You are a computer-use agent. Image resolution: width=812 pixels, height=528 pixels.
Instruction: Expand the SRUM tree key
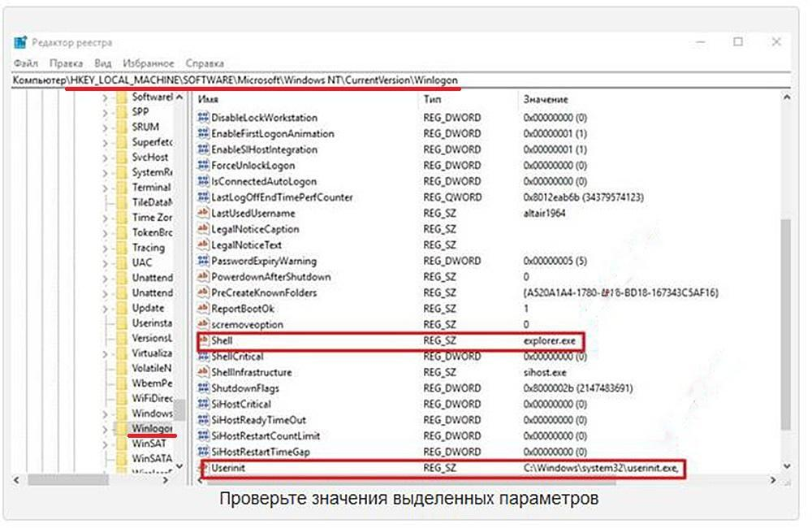[105, 127]
